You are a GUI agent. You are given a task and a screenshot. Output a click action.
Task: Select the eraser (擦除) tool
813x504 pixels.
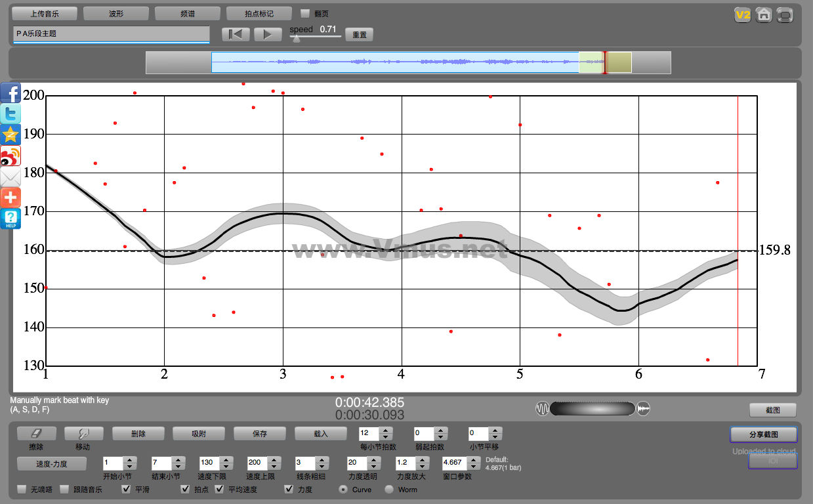point(37,434)
